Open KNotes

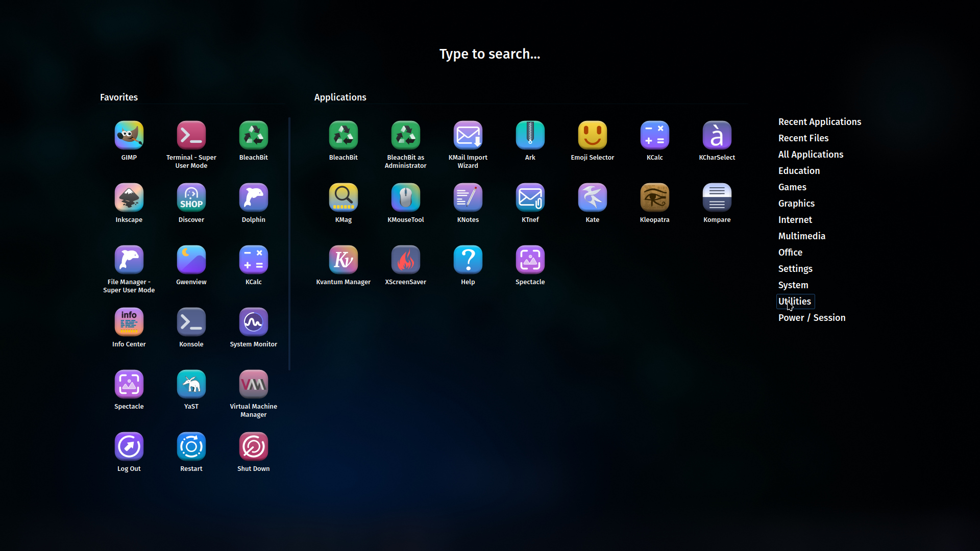pyautogui.click(x=468, y=197)
